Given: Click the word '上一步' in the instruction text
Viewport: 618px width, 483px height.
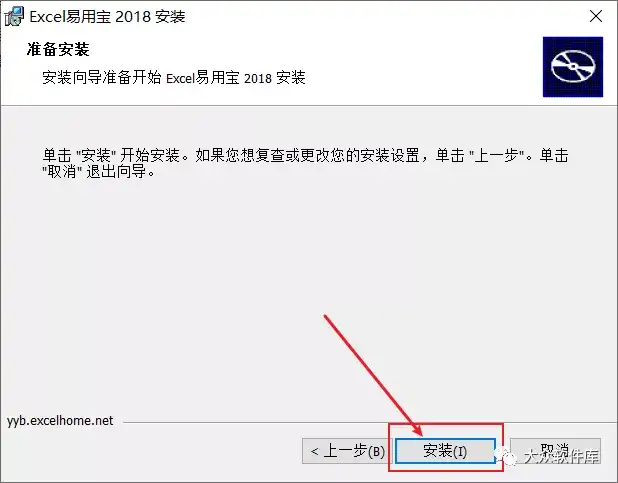Looking at the screenshot, I should [496, 155].
